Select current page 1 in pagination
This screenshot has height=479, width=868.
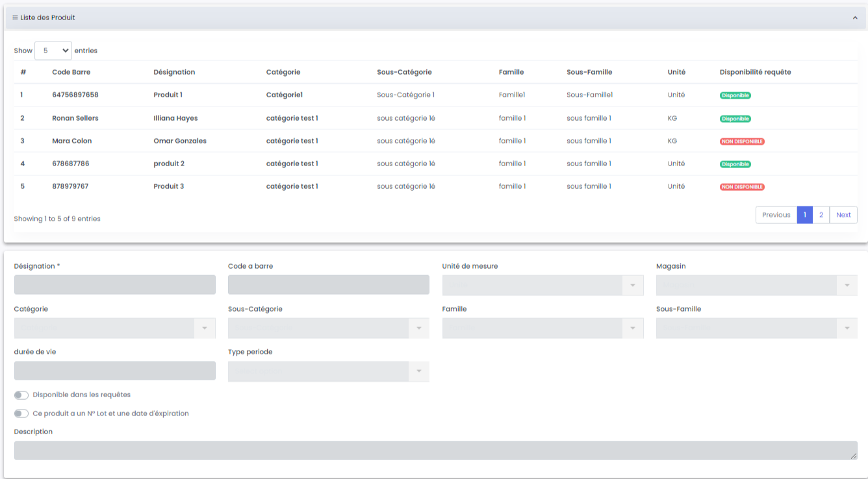(804, 215)
